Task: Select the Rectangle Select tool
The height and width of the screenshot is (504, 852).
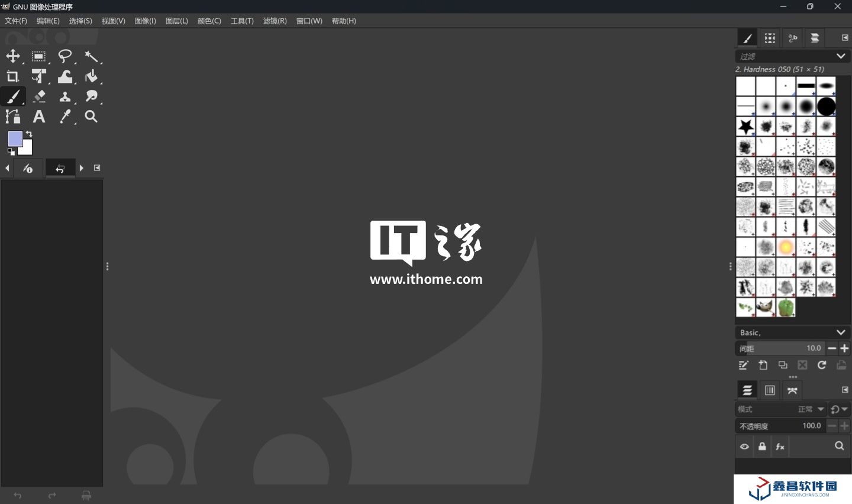Action: point(39,56)
